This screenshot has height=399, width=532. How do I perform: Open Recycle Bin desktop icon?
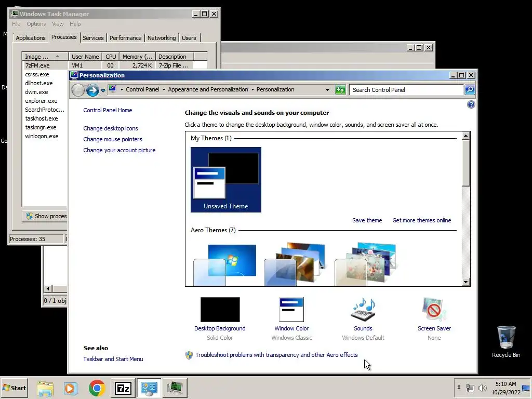coord(506,342)
